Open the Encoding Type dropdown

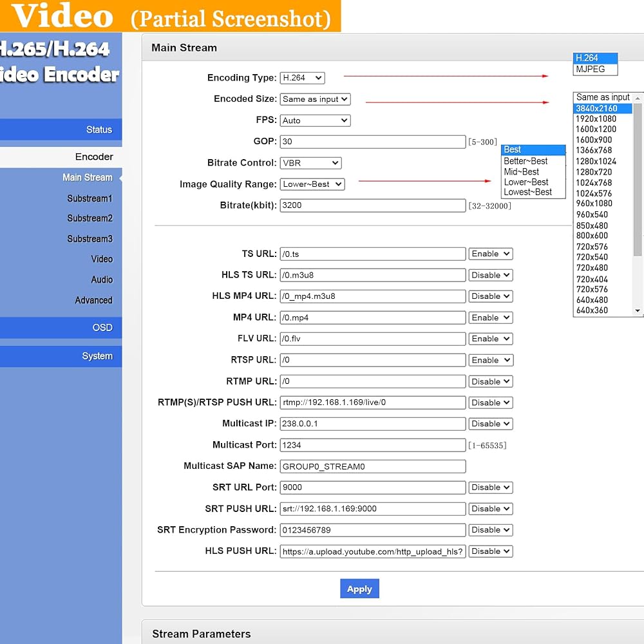tap(302, 78)
